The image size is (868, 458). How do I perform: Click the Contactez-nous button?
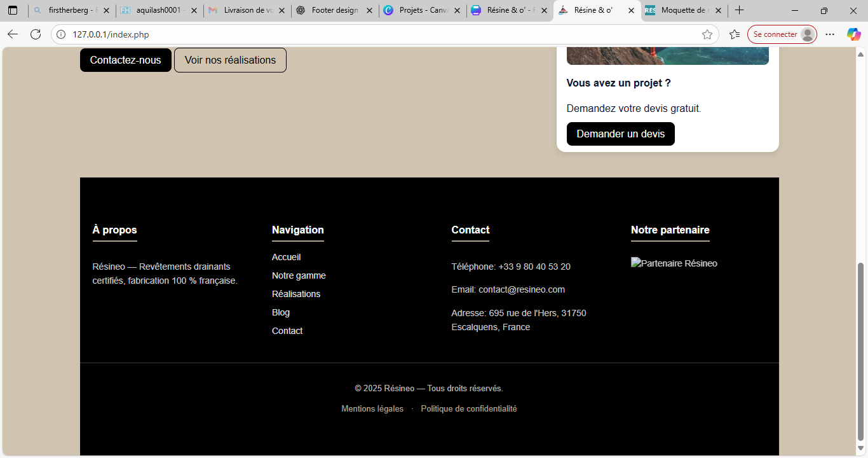click(125, 60)
